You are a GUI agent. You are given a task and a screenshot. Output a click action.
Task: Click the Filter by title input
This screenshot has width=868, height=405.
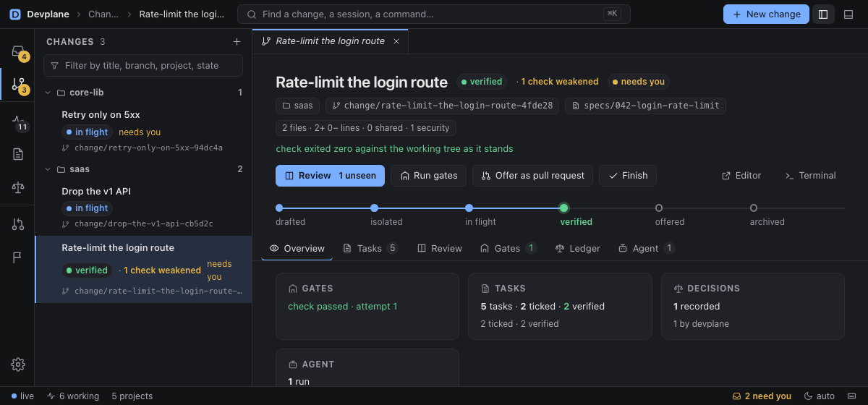click(143, 65)
